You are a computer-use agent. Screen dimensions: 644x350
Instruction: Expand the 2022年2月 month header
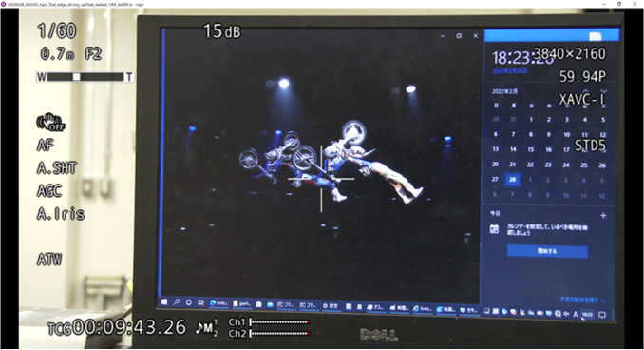pos(504,91)
